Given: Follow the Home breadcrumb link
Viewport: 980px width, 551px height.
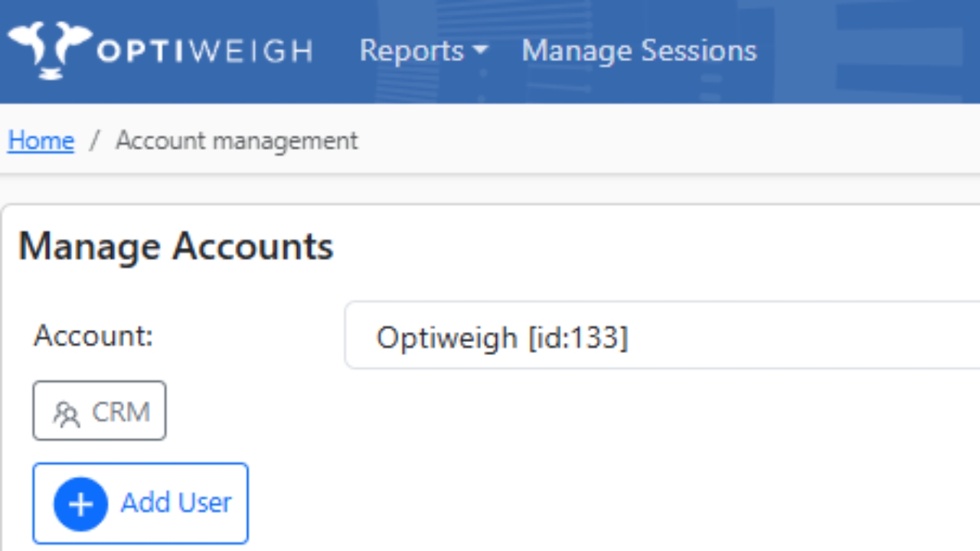Looking at the screenshot, I should pos(41,141).
